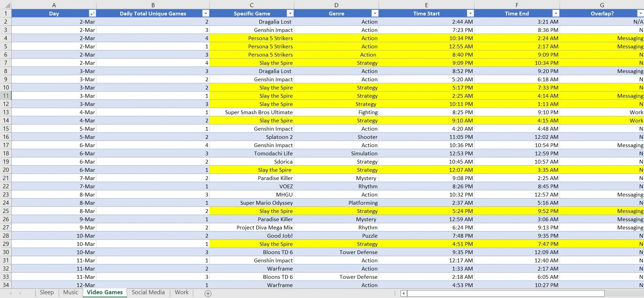Click the Puzzle genre cell
Image resolution: width=644 pixels, height=298 pixels.
(x=336, y=236)
